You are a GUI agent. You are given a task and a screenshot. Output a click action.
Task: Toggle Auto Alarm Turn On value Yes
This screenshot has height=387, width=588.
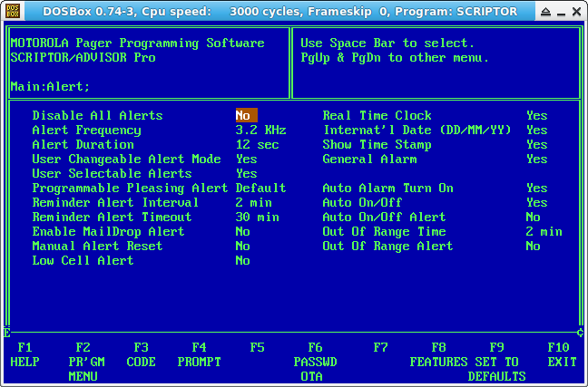pyautogui.click(x=536, y=189)
